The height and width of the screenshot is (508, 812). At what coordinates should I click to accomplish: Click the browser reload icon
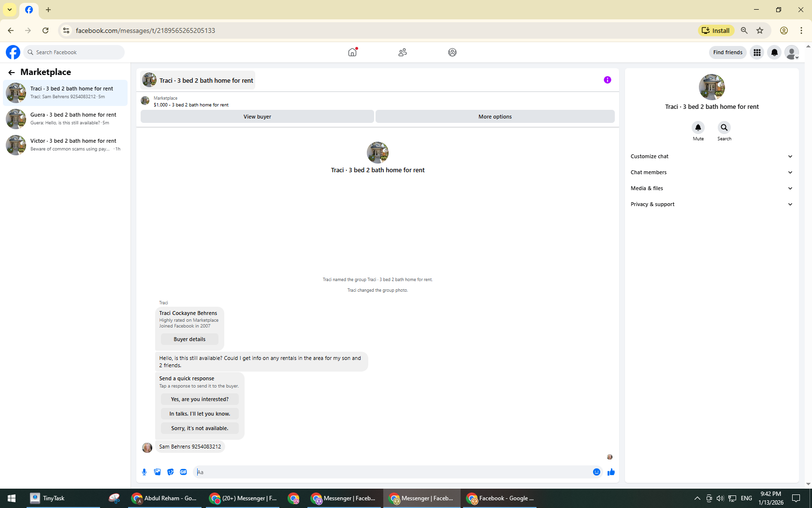(x=45, y=30)
